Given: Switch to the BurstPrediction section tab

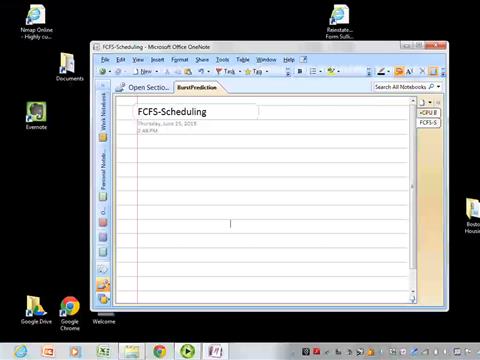Looking at the screenshot, I should [x=197, y=87].
